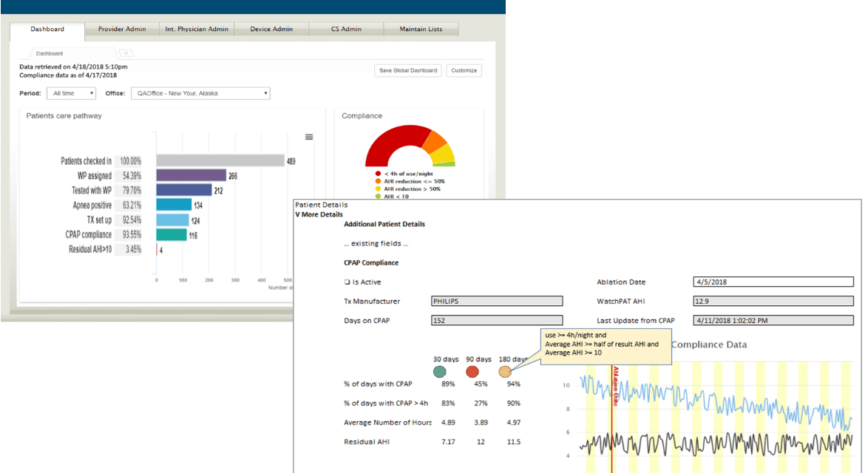Collapse the 'V More Details' section

(319, 214)
